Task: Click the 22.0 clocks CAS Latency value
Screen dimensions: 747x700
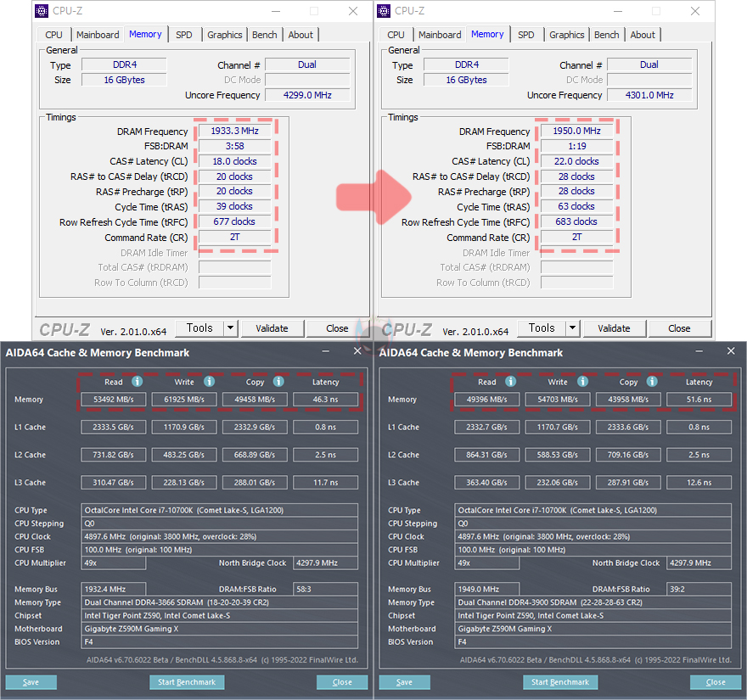Action: tap(577, 161)
